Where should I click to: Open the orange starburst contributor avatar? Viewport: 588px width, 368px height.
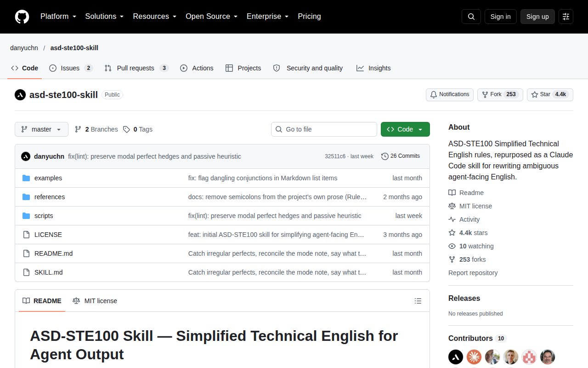coord(474,357)
